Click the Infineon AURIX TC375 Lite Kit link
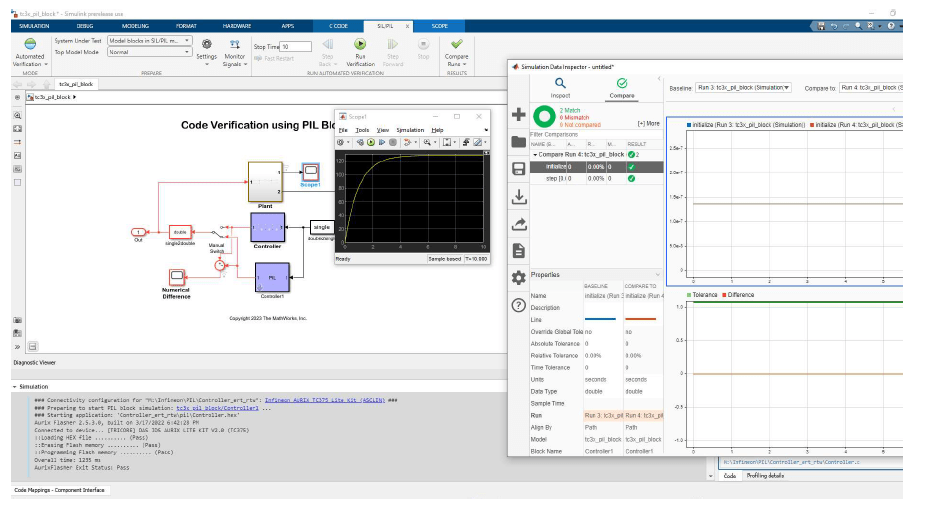 312,400
